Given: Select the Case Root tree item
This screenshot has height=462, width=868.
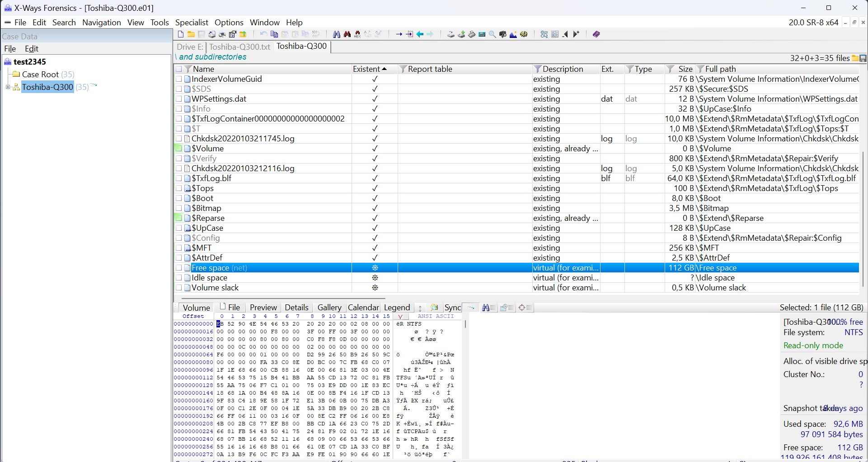Looking at the screenshot, I should (41, 75).
